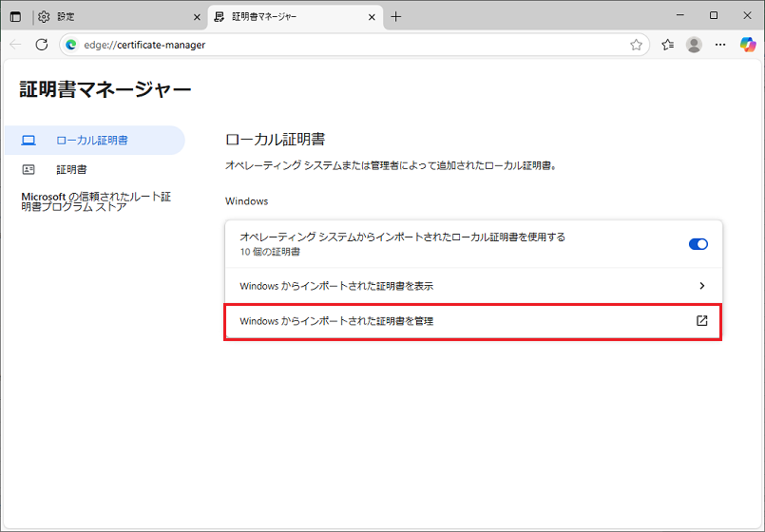Viewport: 765px width, 532px height.
Task: Open Windows からインポートされた証明書を表示 row
Action: [473, 286]
